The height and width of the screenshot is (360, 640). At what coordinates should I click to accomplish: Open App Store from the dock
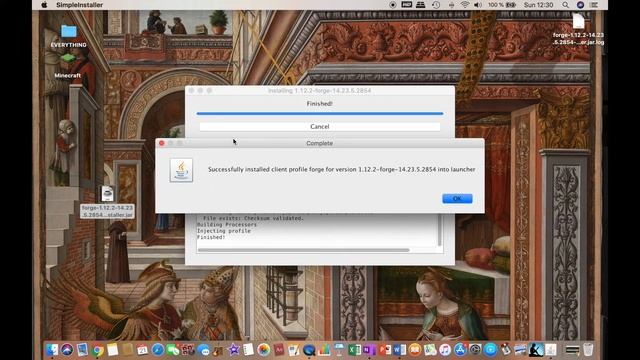point(460,349)
